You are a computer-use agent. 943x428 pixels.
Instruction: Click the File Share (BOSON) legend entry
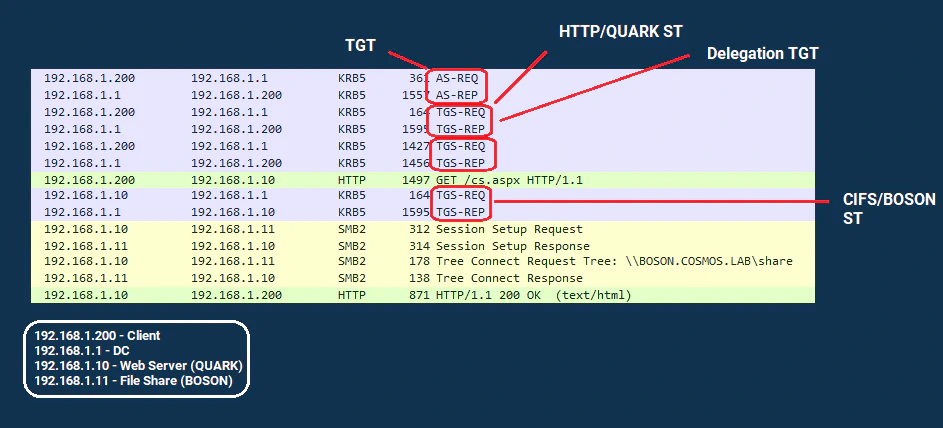click(x=133, y=381)
